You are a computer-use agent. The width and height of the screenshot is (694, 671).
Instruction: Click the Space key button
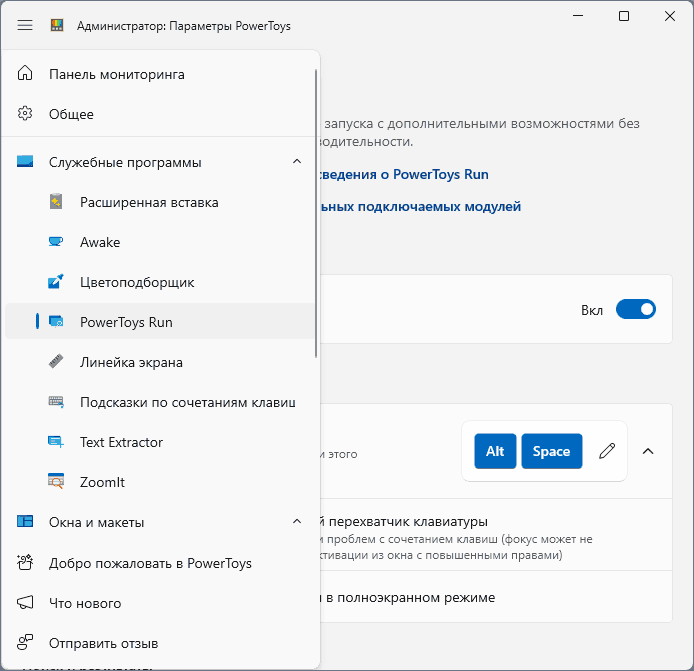click(x=551, y=451)
